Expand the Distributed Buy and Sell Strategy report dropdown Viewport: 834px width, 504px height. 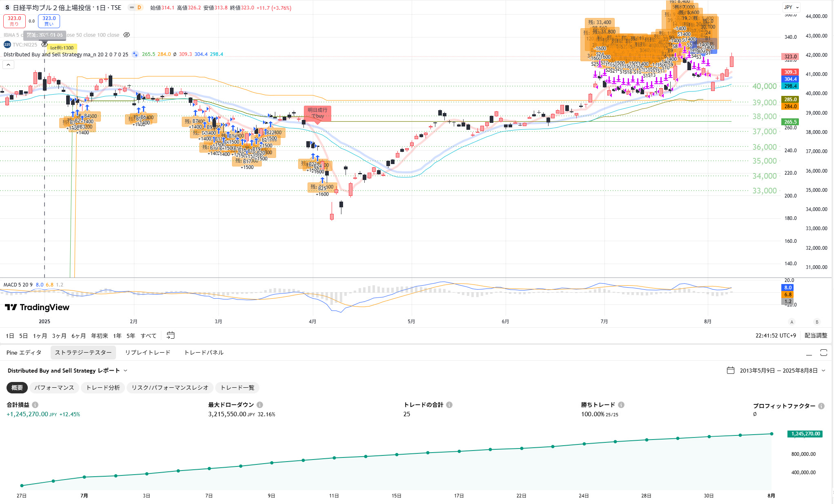(x=125, y=371)
